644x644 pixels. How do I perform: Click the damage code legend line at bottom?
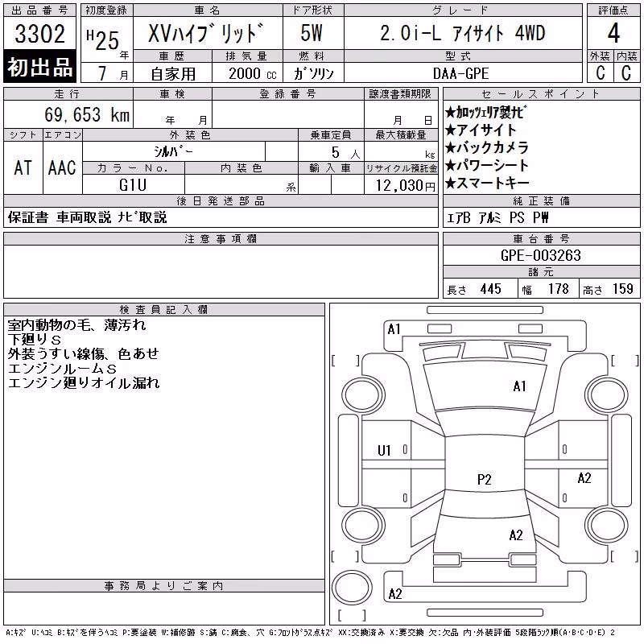[x=310, y=633]
